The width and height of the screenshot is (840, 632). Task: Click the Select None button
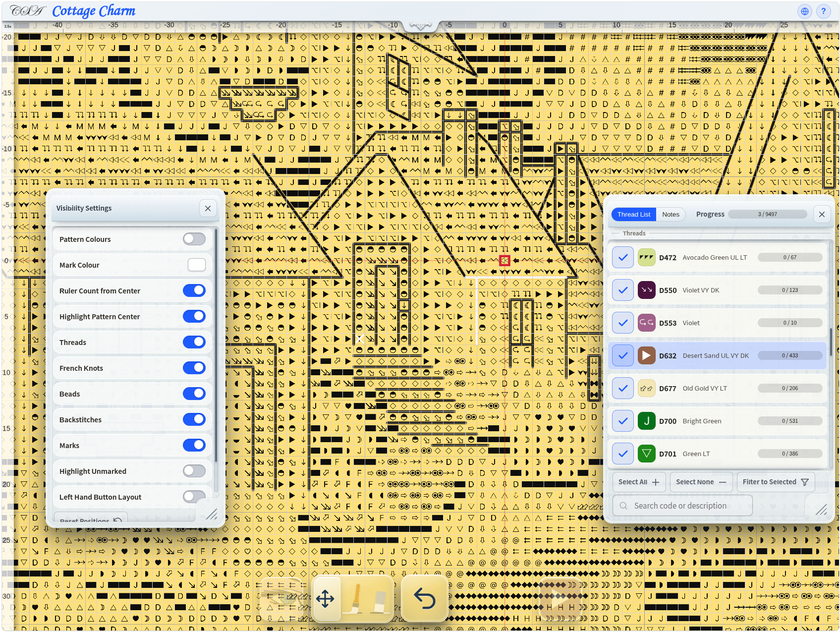701,482
